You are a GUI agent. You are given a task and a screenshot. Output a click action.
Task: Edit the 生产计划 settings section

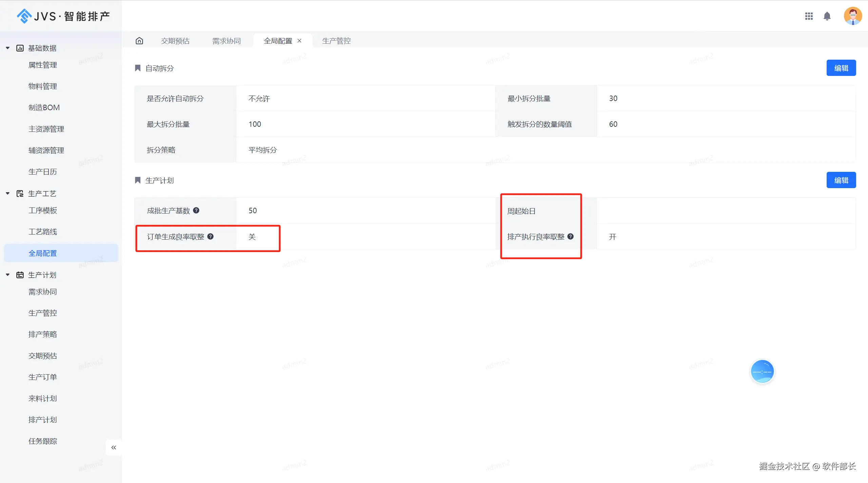coord(841,180)
